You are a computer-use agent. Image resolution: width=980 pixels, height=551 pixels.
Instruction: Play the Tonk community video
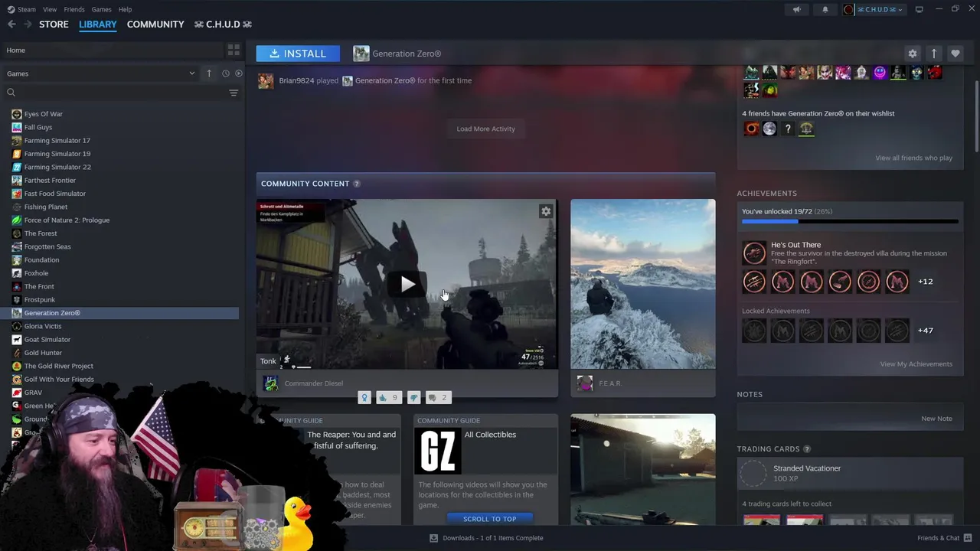(407, 284)
